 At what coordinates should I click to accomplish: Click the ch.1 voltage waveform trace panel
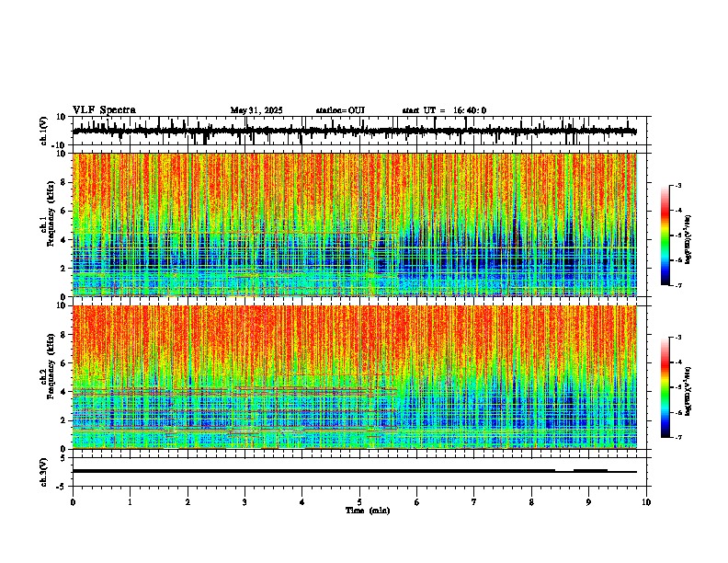[x=361, y=131]
